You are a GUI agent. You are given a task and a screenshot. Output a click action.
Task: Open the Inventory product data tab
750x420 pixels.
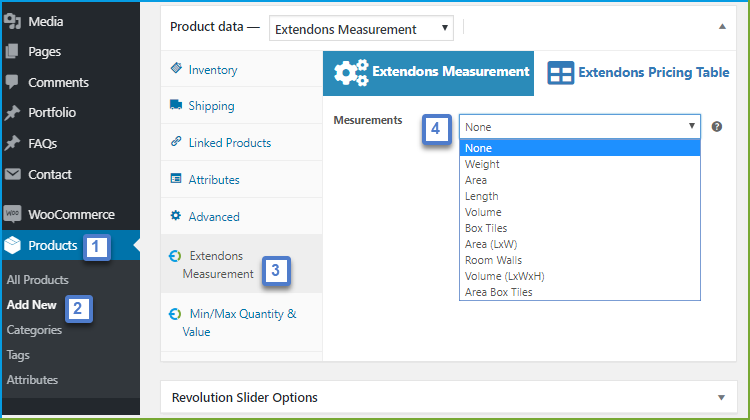212,70
